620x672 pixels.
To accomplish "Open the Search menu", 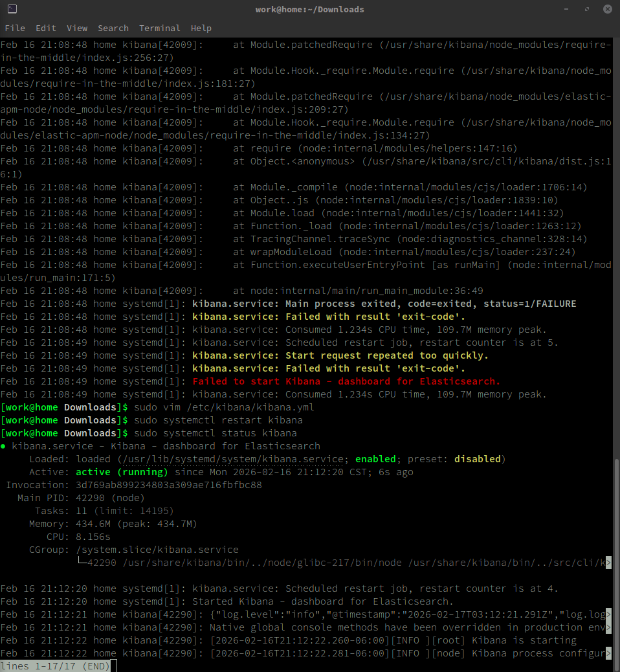I will click(113, 28).
